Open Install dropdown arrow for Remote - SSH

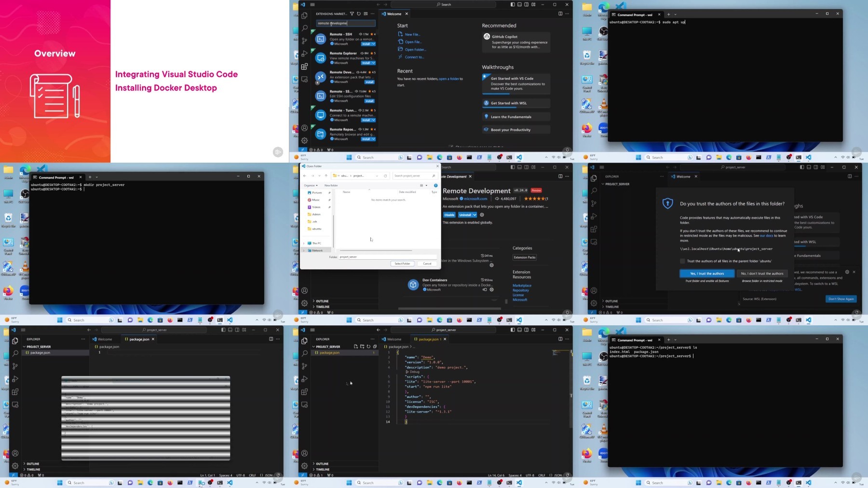coord(374,44)
